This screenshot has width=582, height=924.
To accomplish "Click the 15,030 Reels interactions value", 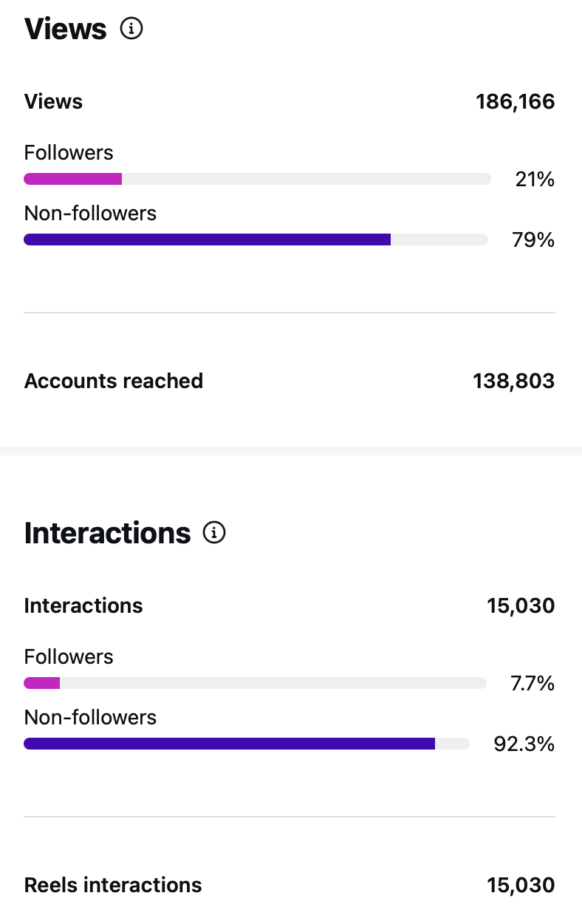I will (520, 885).
